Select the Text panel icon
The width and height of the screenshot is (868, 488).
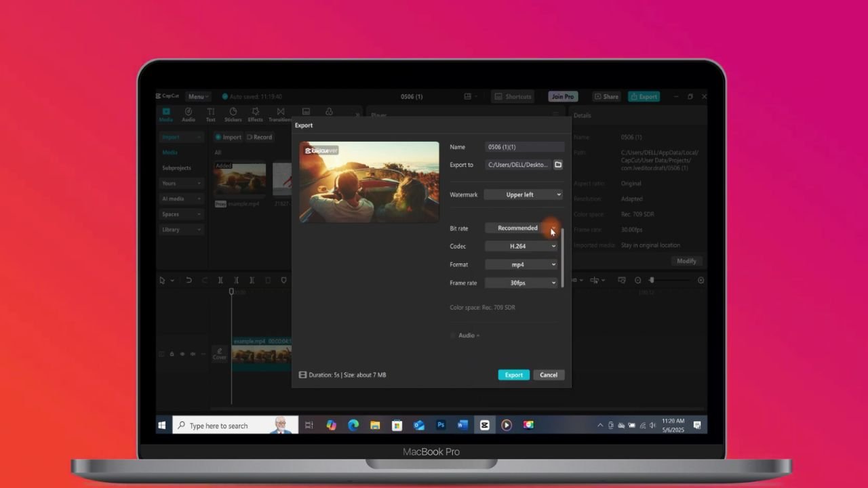210,114
